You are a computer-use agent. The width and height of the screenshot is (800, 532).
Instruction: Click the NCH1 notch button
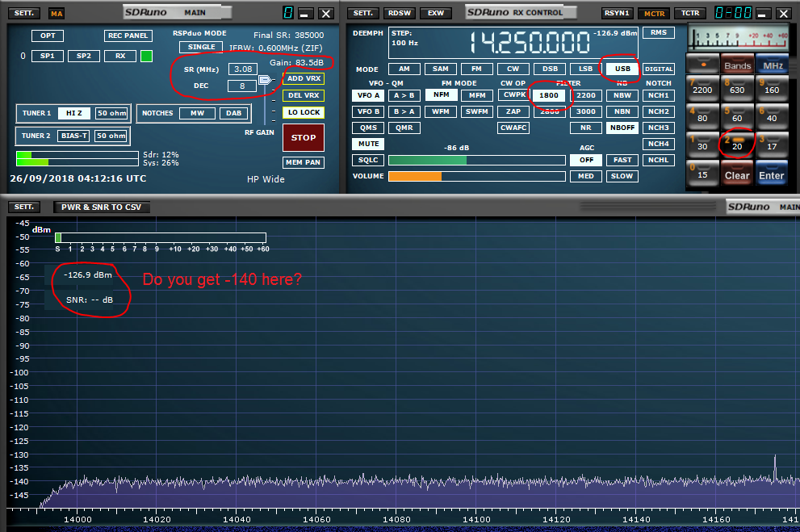(659, 95)
